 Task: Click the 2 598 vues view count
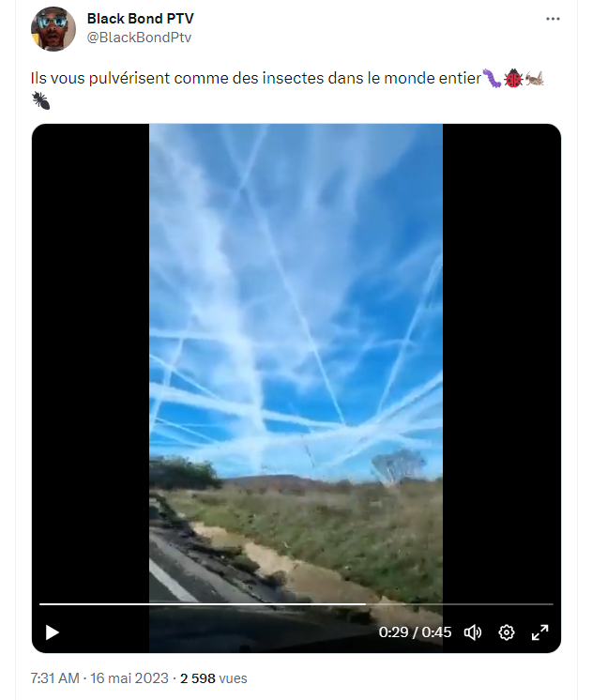213,678
